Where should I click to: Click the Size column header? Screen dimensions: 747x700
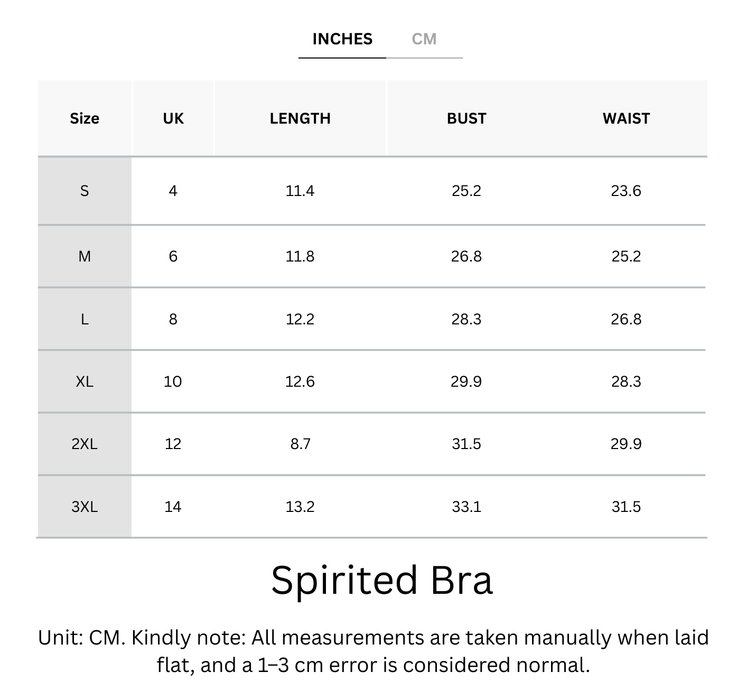[x=85, y=118]
